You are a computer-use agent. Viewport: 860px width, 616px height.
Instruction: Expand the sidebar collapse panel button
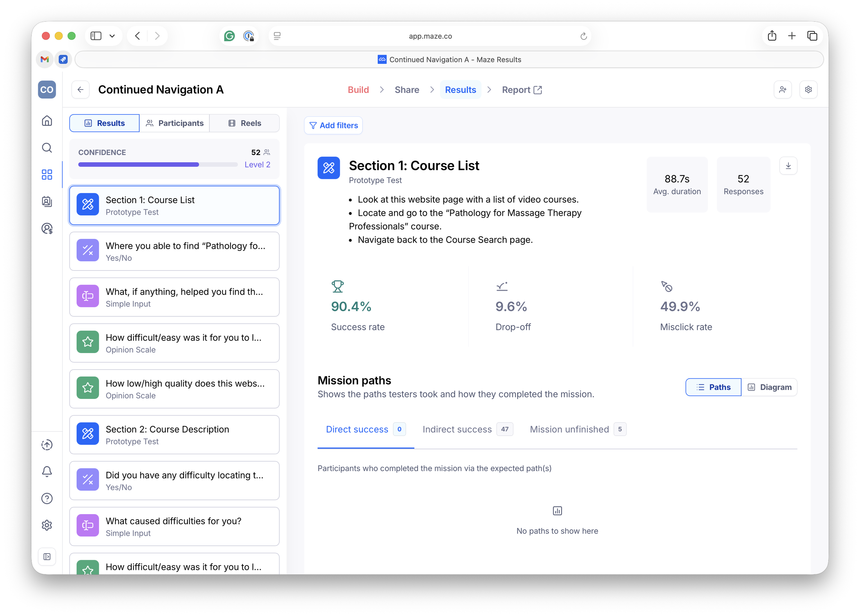click(x=47, y=556)
